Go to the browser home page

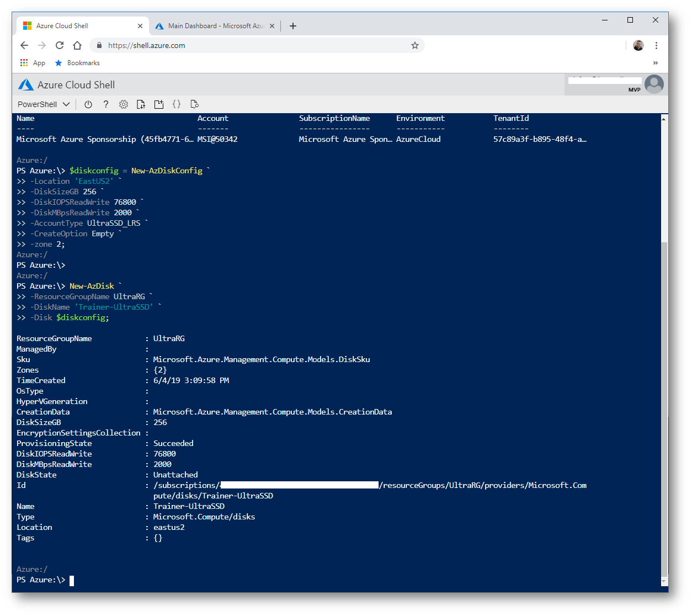77,45
